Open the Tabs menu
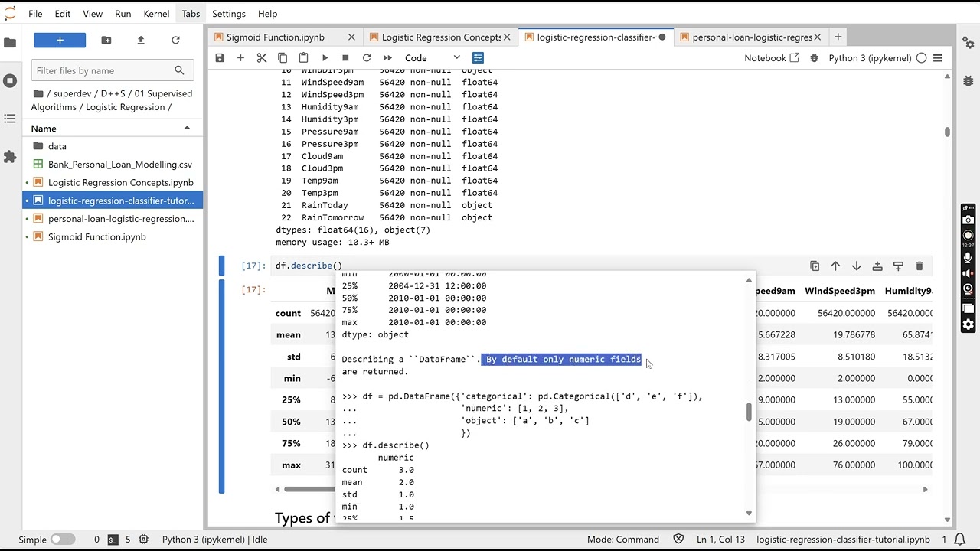 pyautogui.click(x=191, y=14)
